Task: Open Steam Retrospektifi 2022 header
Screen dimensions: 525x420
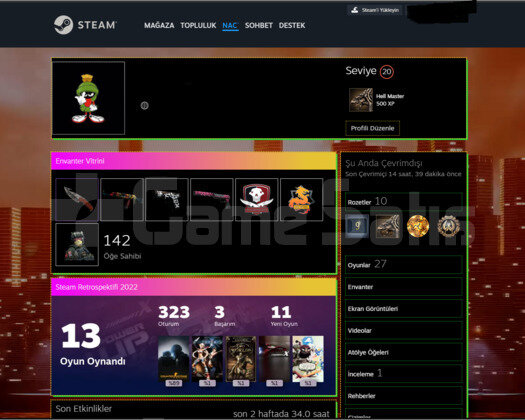Action: coord(194,287)
